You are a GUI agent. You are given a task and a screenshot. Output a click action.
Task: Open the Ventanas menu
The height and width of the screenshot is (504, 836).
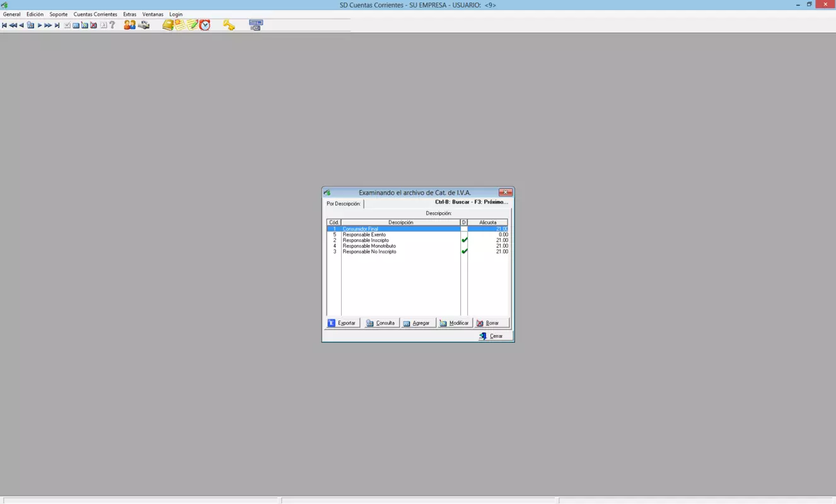click(153, 14)
